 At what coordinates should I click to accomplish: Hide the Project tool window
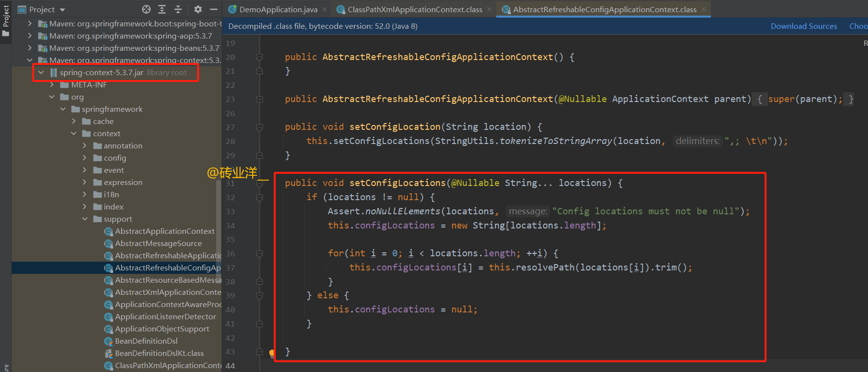[x=214, y=9]
